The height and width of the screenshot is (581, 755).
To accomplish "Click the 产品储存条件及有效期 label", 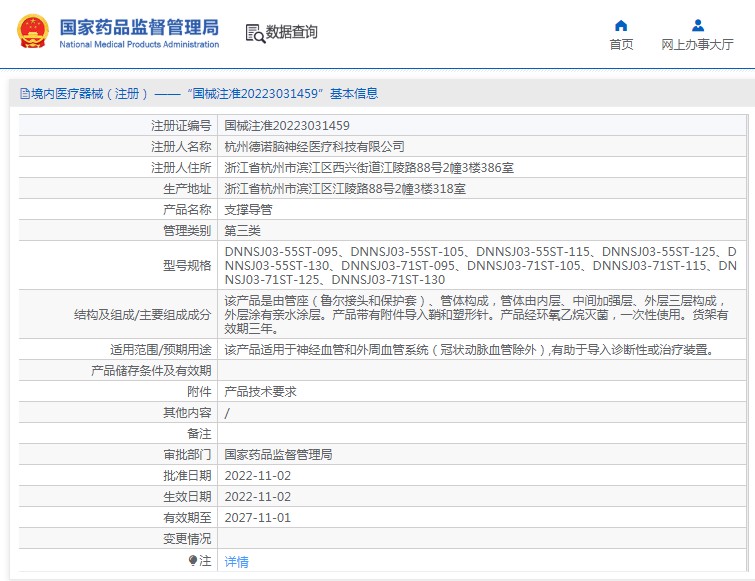I will [x=151, y=371].
